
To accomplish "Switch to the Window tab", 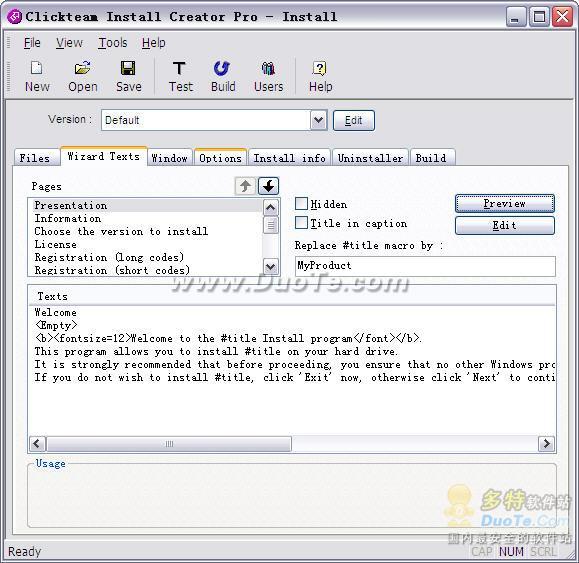I will pyautogui.click(x=169, y=158).
